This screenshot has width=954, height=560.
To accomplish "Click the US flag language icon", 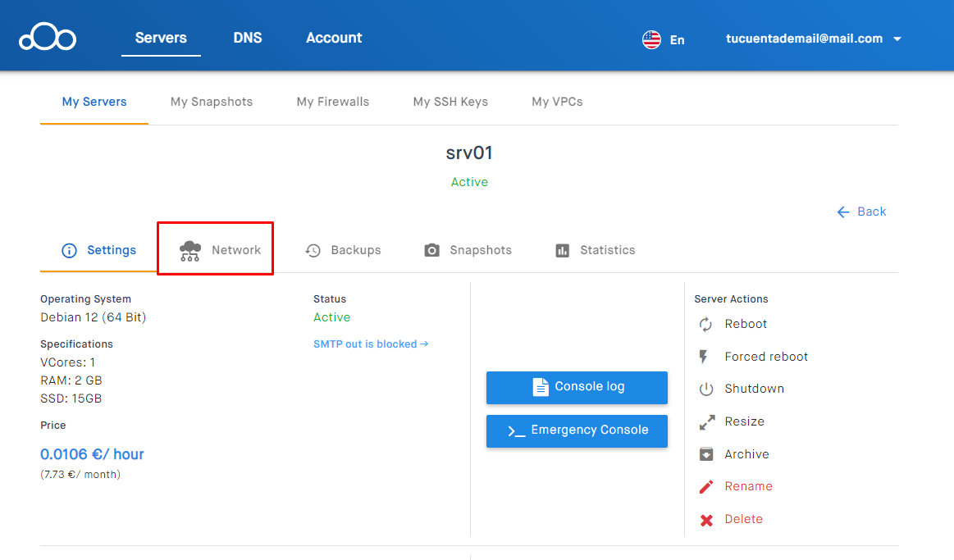I will (x=651, y=39).
